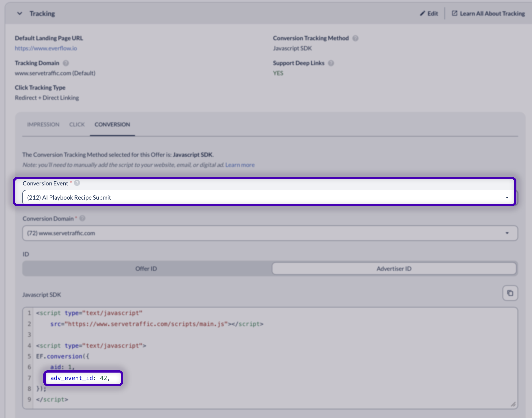Collapse the Tracking section chevron
Screen dimensions: 532x418
tap(20, 14)
